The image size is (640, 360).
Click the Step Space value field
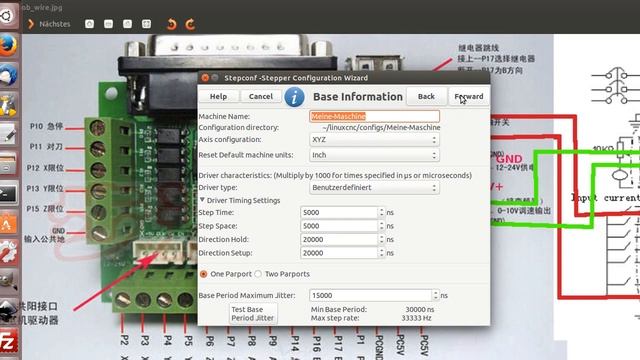(339, 226)
